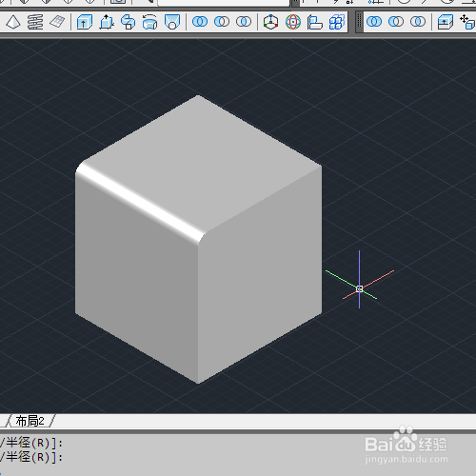Grab the Solid Editing toolbar grip handle

point(359,22)
